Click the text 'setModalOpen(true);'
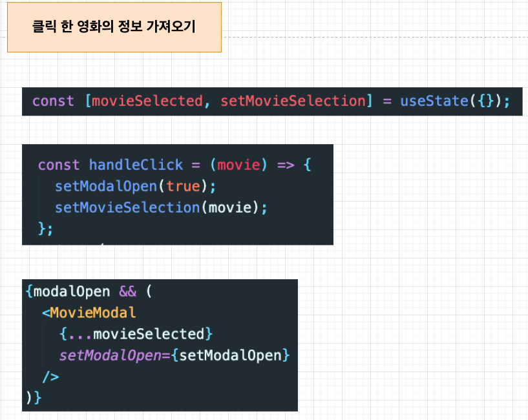This screenshot has width=528, height=420. pyautogui.click(x=135, y=187)
